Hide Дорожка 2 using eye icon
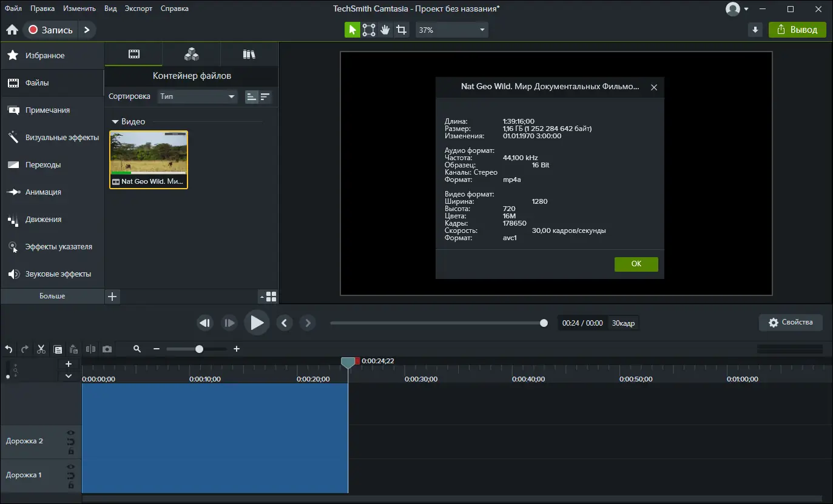The width and height of the screenshot is (833, 504). [71, 433]
